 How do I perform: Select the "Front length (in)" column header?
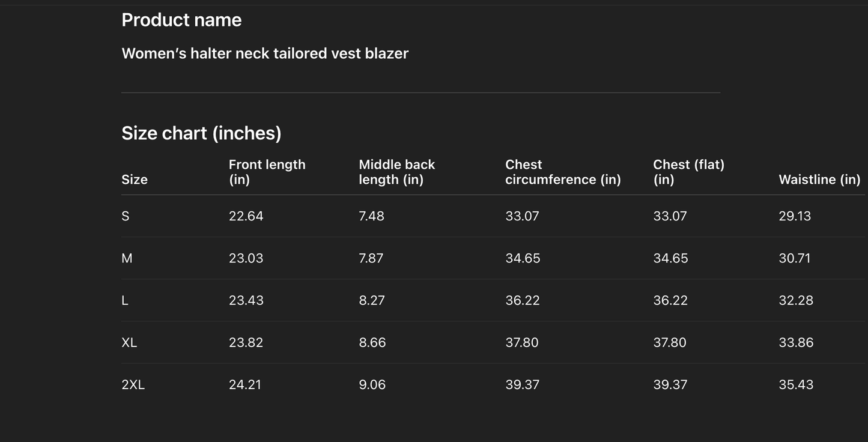coord(267,172)
